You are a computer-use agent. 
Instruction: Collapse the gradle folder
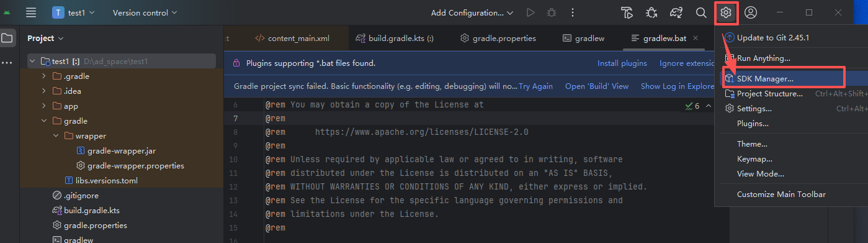pos(43,121)
